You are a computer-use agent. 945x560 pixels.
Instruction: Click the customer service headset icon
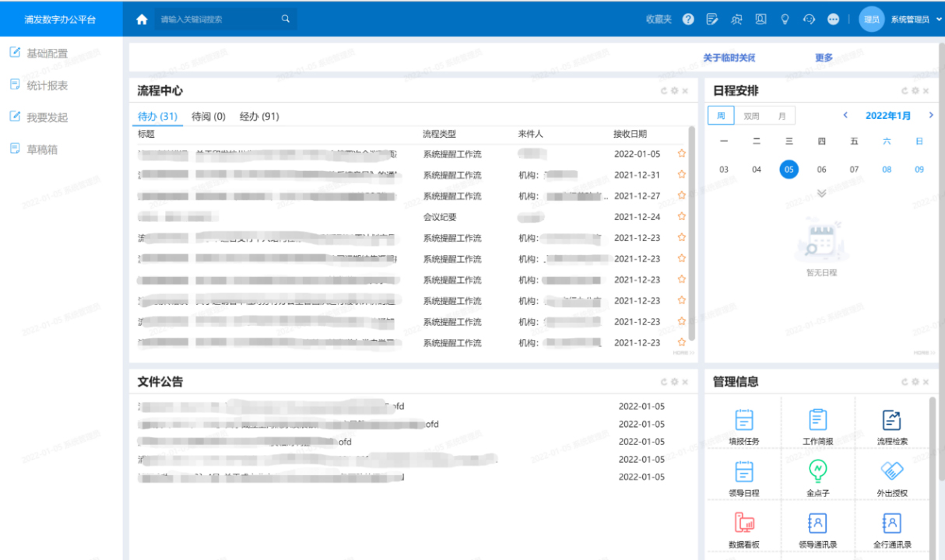pyautogui.click(x=809, y=19)
